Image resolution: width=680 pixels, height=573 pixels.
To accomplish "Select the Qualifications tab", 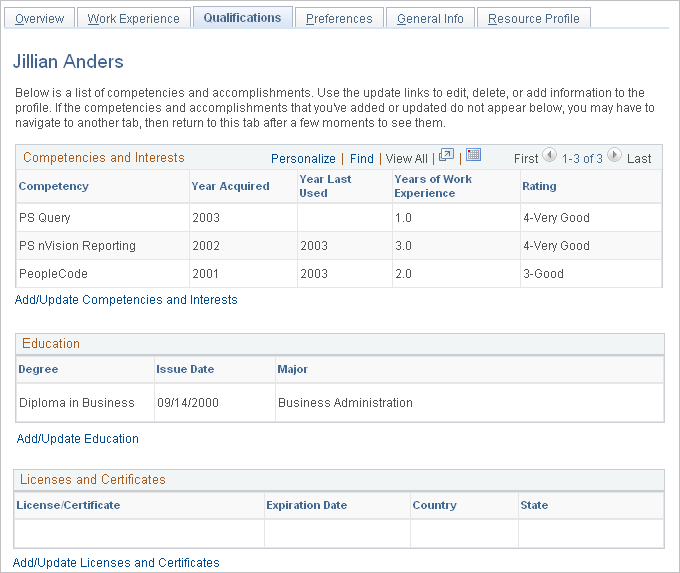I will 242,18.
